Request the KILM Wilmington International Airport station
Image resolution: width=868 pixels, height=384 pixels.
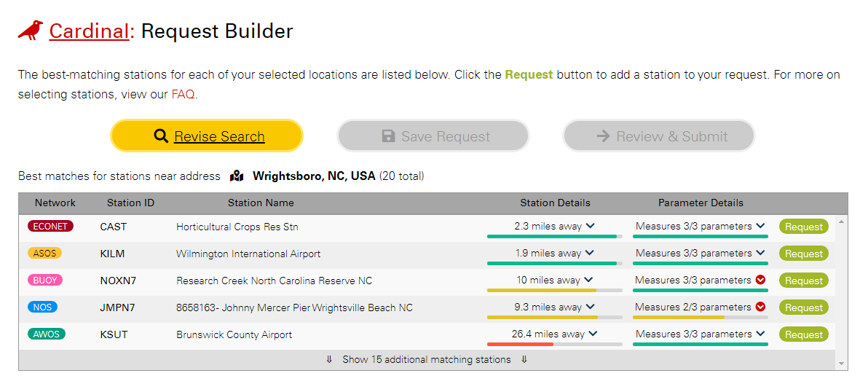(804, 254)
